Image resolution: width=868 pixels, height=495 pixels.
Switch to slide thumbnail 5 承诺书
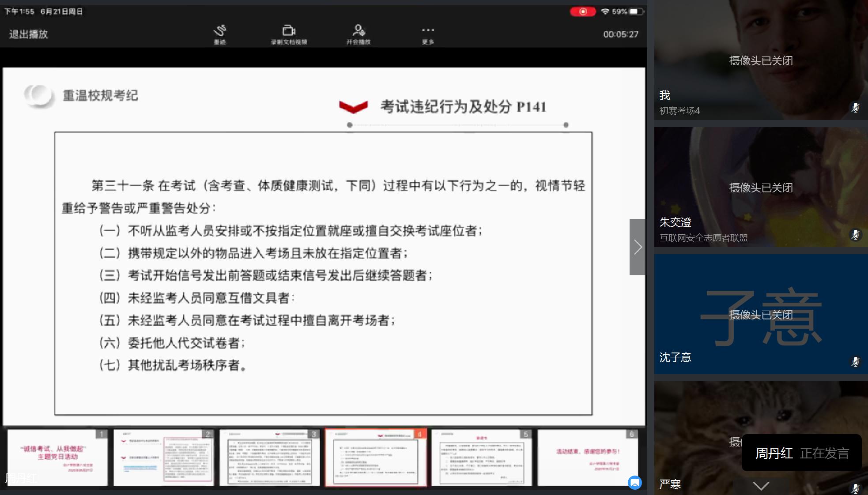click(x=481, y=458)
